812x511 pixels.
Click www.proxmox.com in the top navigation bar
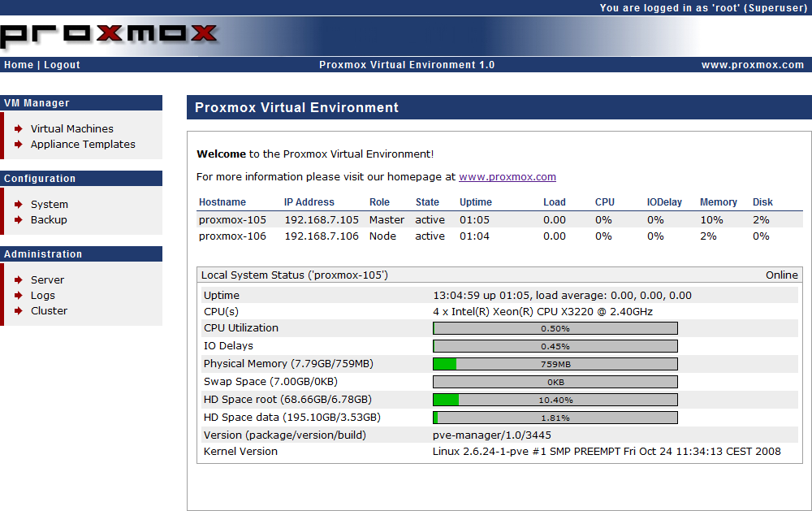(752, 65)
